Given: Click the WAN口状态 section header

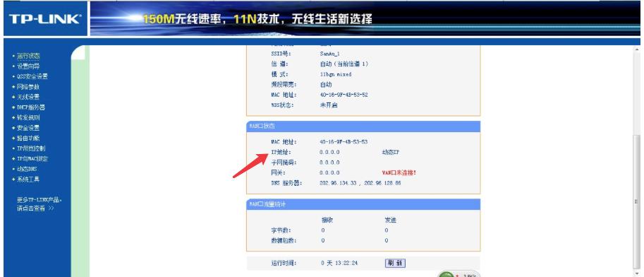Looking at the screenshot, I should pyautogui.click(x=363, y=126).
